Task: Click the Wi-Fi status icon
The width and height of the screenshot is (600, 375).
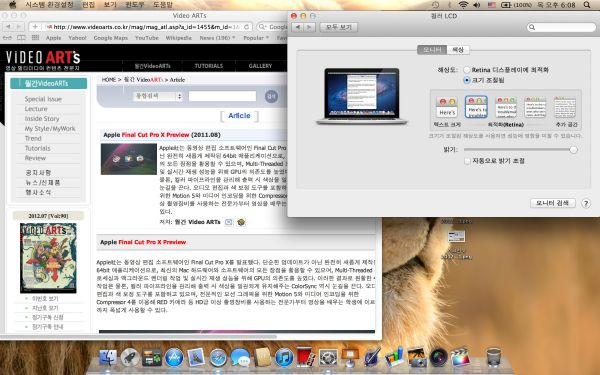Action: (x=463, y=5)
